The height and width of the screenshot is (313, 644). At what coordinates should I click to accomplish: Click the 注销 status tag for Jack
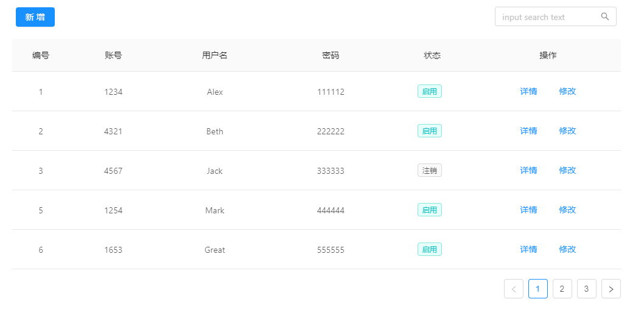point(430,171)
